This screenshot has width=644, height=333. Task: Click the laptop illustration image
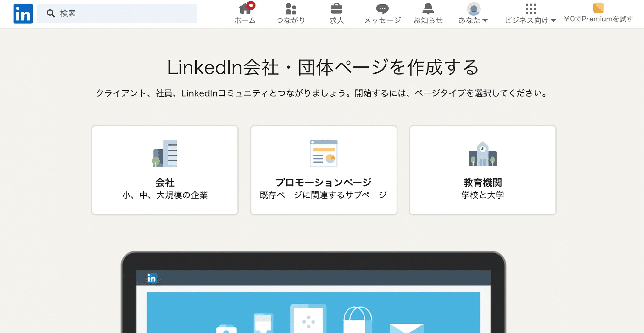313,292
